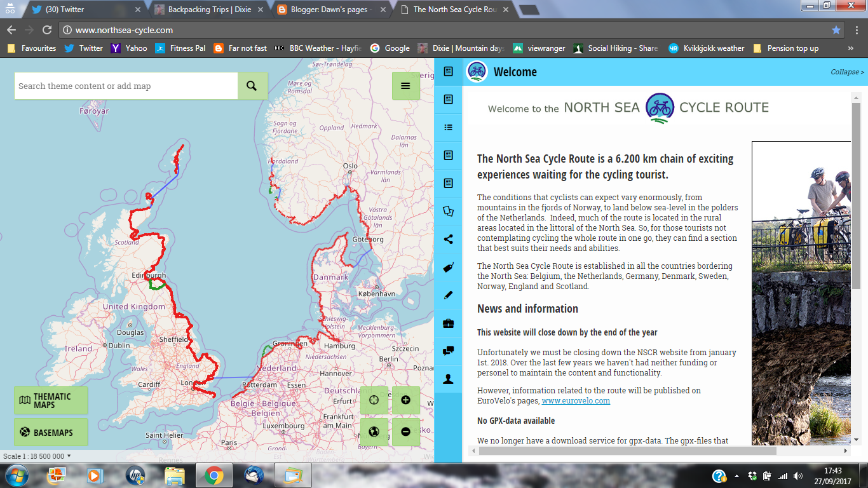
Task: Collapse the Welcome panel
Action: [x=846, y=72]
